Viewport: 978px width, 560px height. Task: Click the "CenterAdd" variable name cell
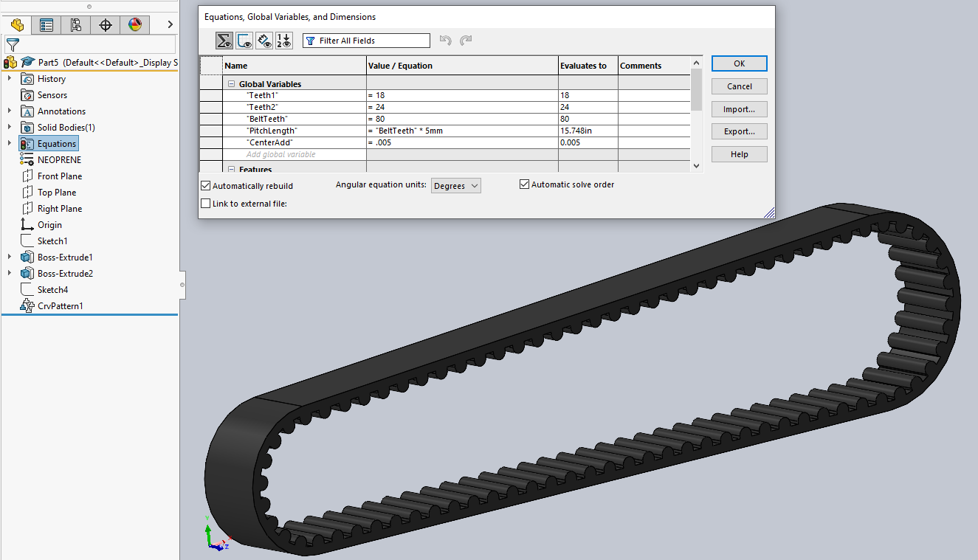point(295,143)
